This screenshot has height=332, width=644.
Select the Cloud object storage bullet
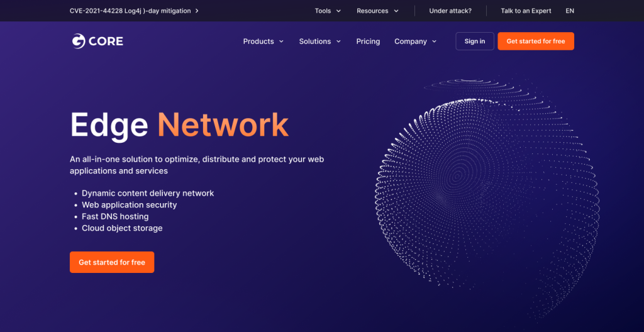[x=122, y=228]
